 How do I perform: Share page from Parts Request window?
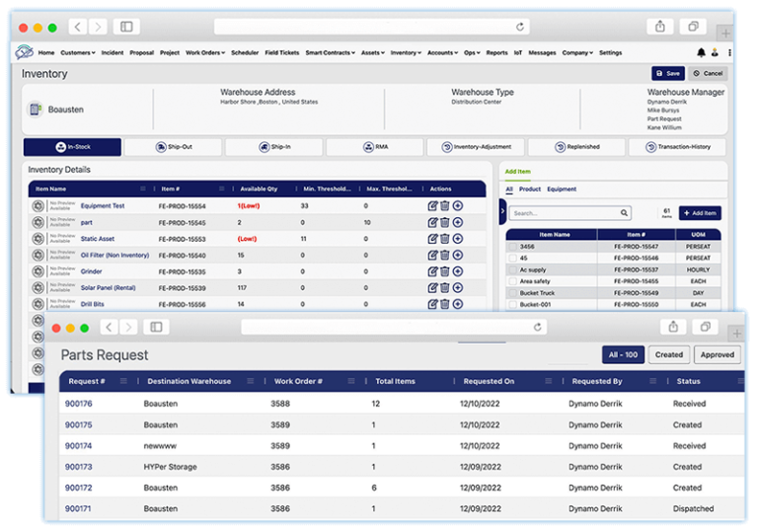pyautogui.click(x=673, y=328)
